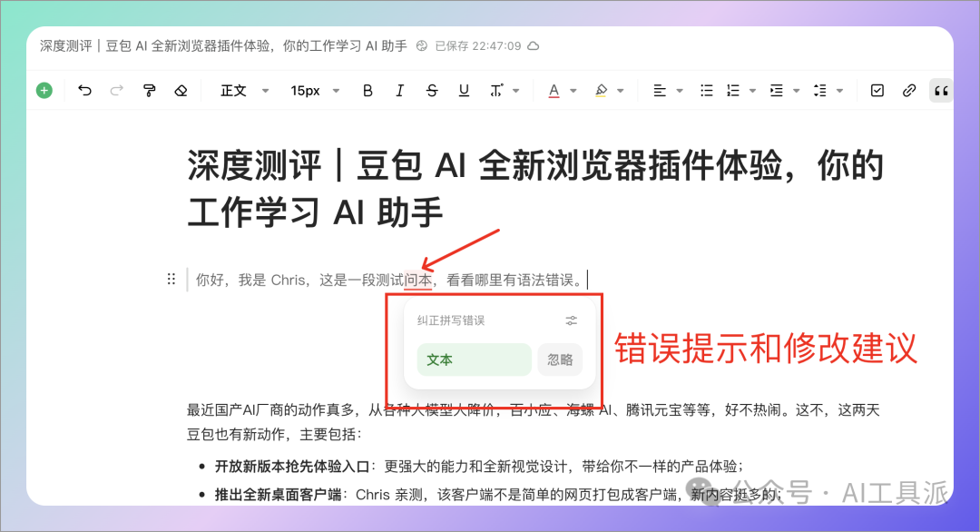Accept the suggested correction 文本
Image resolution: width=980 pixels, height=532 pixels.
pyautogui.click(x=474, y=360)
